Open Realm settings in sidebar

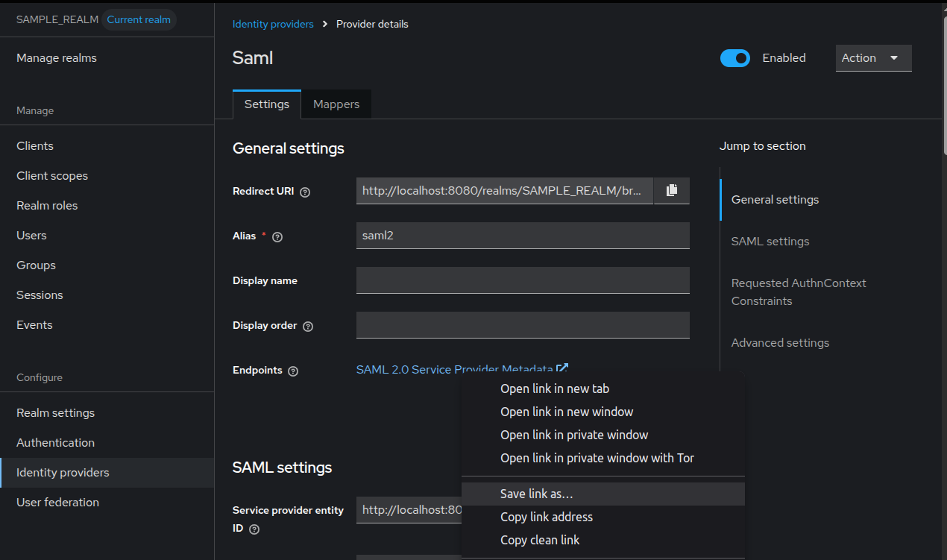pos(56,413)
